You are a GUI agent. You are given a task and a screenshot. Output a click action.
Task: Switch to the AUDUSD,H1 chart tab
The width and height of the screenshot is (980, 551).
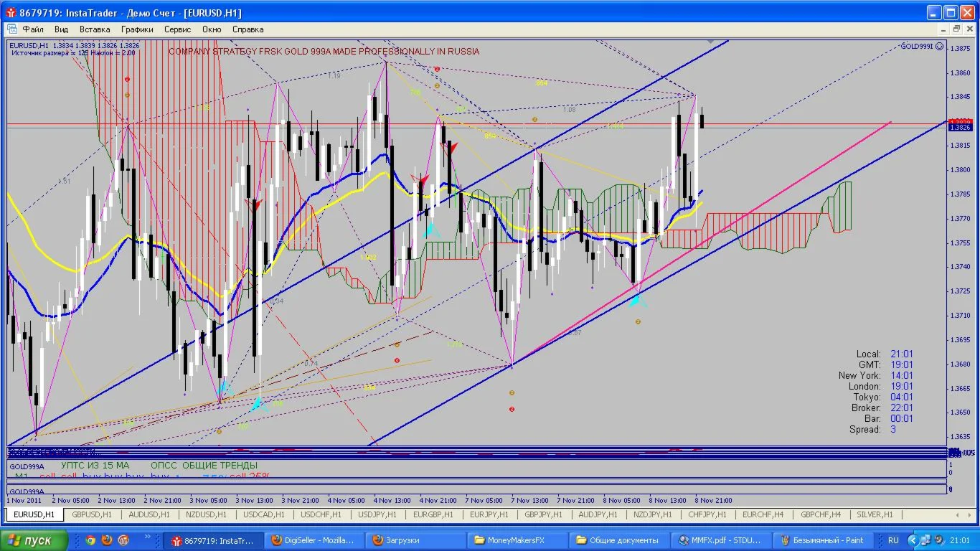pyautogui.click(x=149, y=514)
